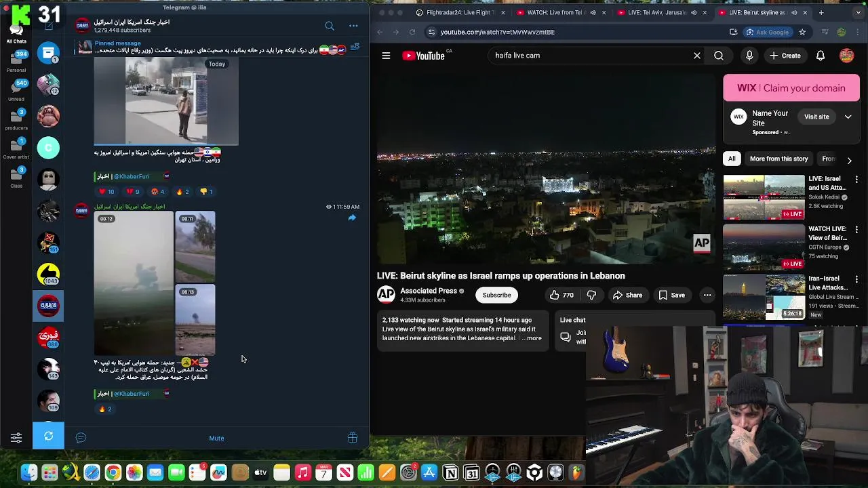Play the 00:11 video in Telegram post
Screen dimensions: 868x488
point(195,247)
